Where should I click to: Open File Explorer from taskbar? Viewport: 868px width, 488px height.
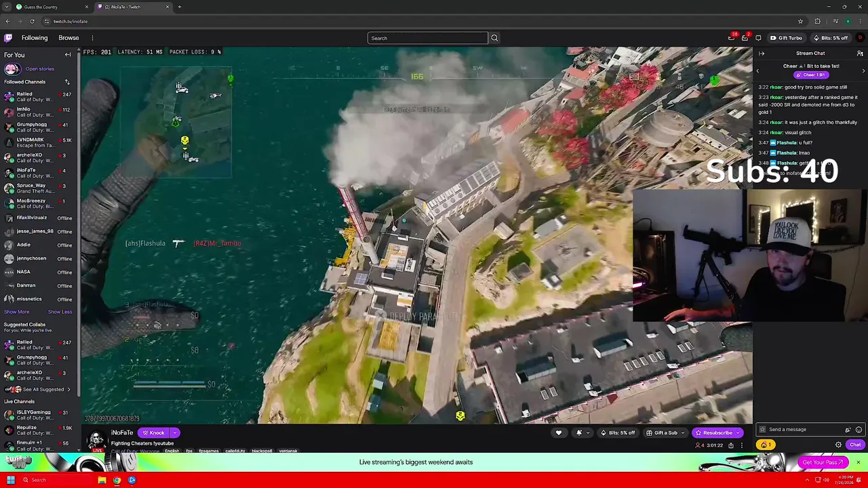click(102, 480)
